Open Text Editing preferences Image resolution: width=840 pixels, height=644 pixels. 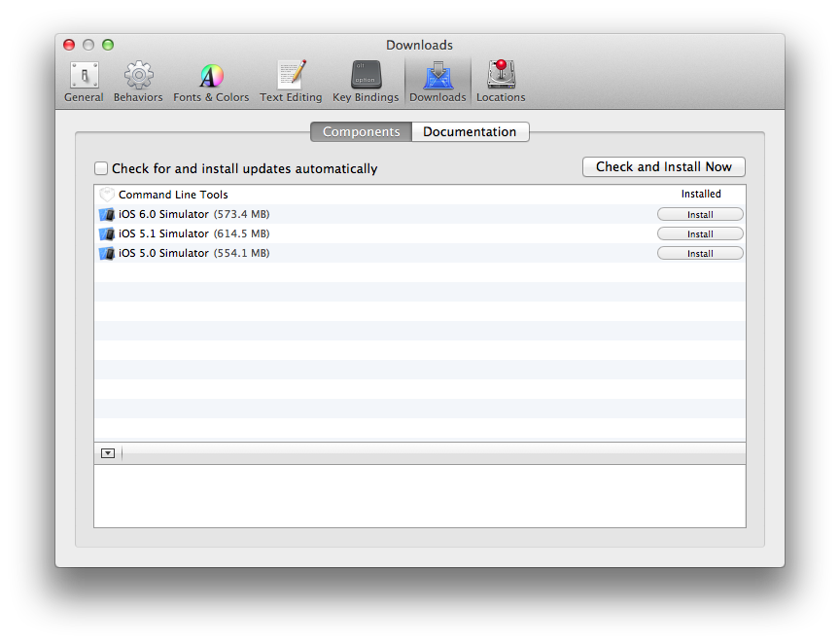coord(291,82)
